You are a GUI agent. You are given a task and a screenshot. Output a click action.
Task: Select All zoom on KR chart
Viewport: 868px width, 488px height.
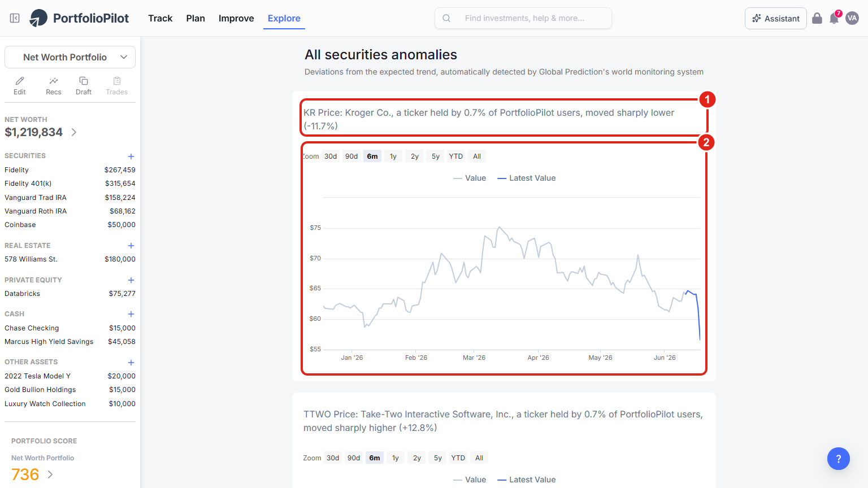click(x=477, y=156)
